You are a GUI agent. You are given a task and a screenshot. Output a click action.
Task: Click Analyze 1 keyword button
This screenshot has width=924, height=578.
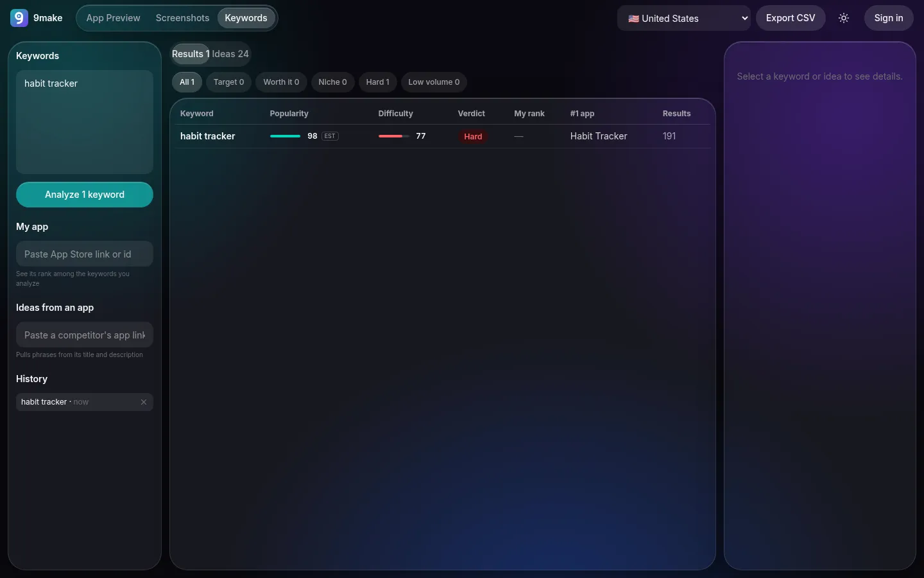85,195
